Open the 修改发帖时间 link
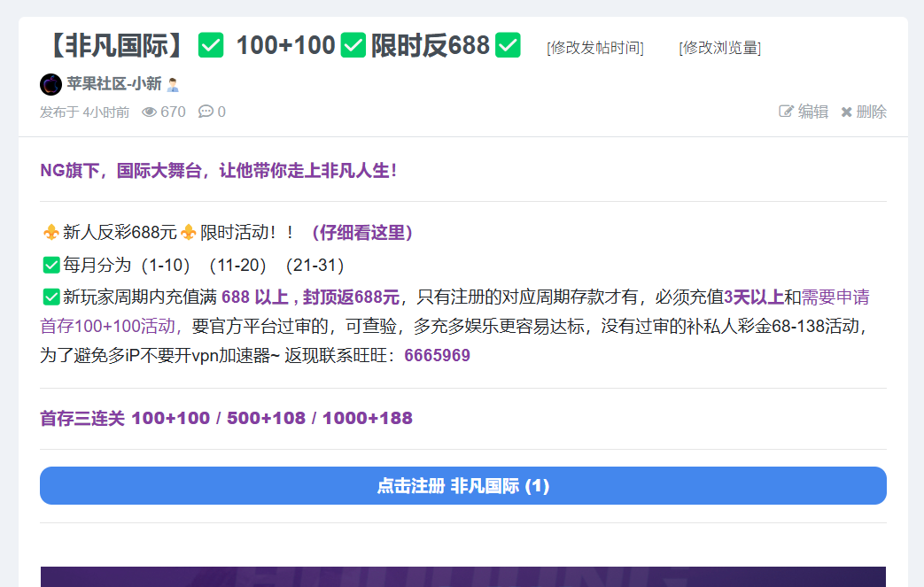 tap(594, 48)
